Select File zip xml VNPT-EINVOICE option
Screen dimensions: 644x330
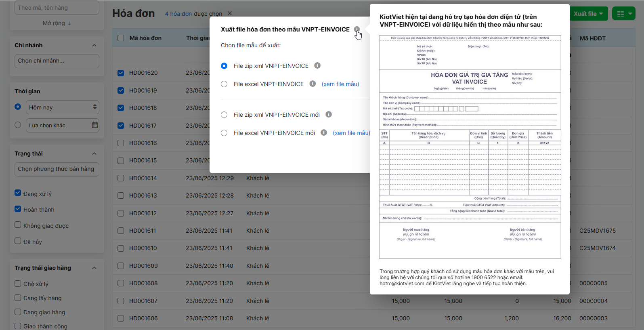tap(224, 66)
